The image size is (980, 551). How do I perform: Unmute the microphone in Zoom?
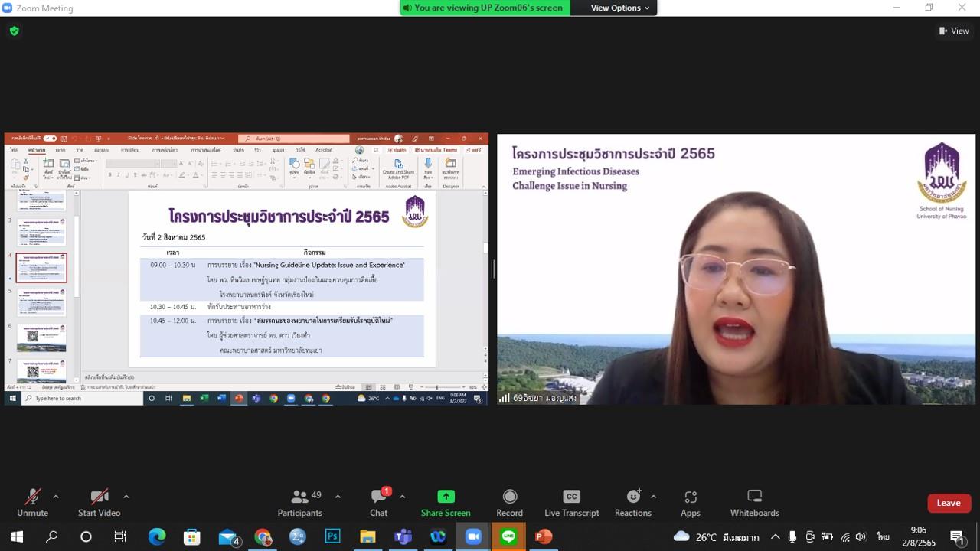32,503
